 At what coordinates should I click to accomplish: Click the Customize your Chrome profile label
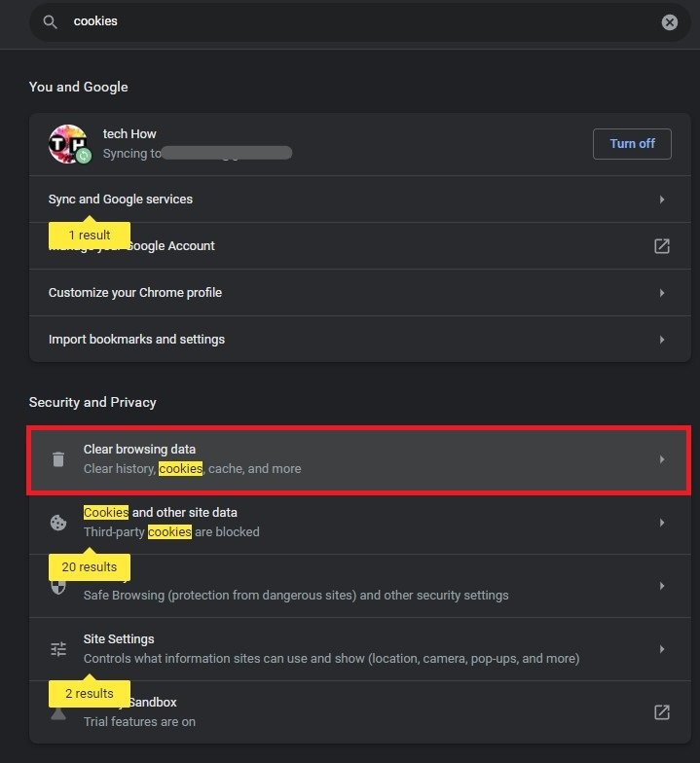point(135,293)
